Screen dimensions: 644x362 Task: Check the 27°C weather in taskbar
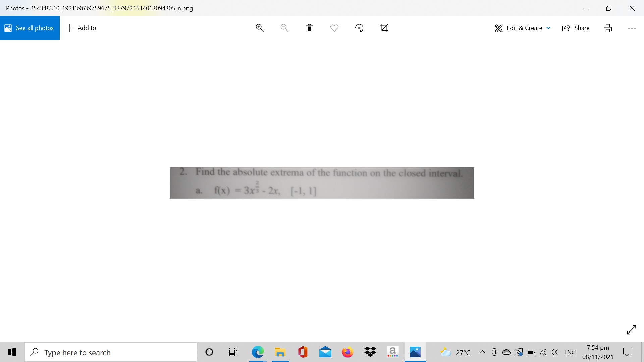tap(455, 352)
